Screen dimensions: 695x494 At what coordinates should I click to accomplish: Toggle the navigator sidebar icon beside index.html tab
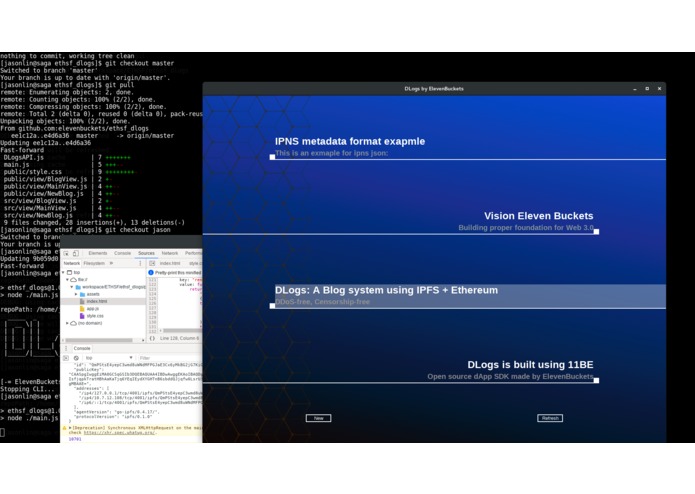point(152,263)
